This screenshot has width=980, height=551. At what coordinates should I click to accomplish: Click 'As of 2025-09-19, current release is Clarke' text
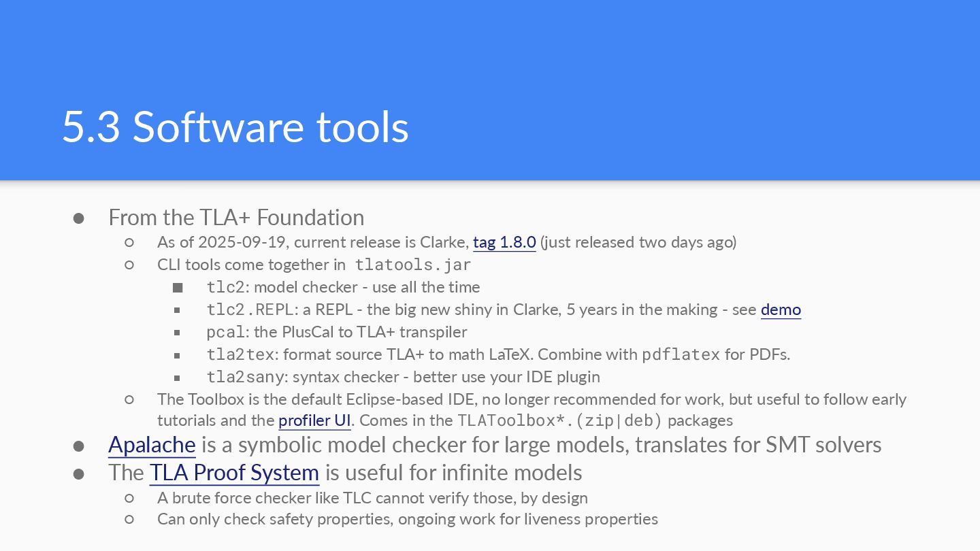click(313, 242)
